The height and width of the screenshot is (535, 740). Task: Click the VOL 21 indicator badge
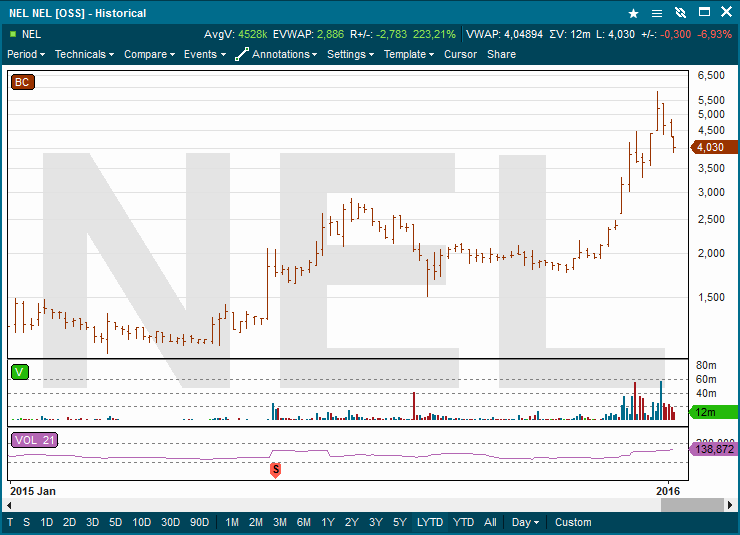pos(34,440)
